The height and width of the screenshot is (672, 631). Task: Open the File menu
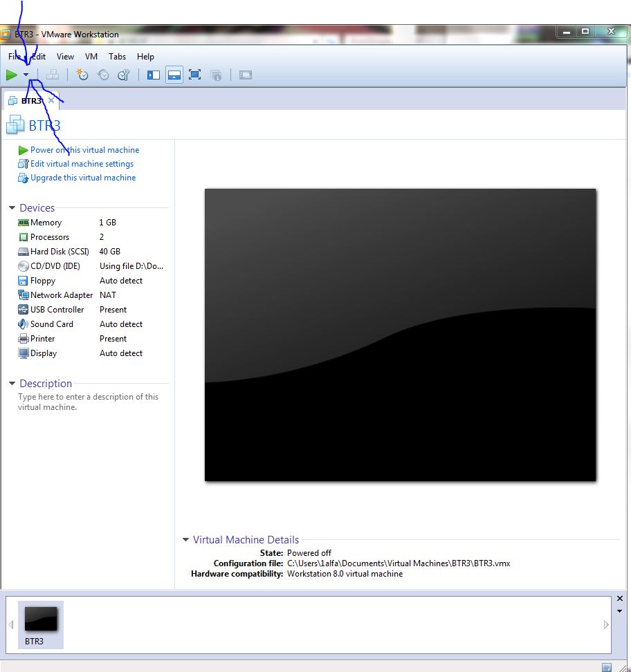[14, 57]
